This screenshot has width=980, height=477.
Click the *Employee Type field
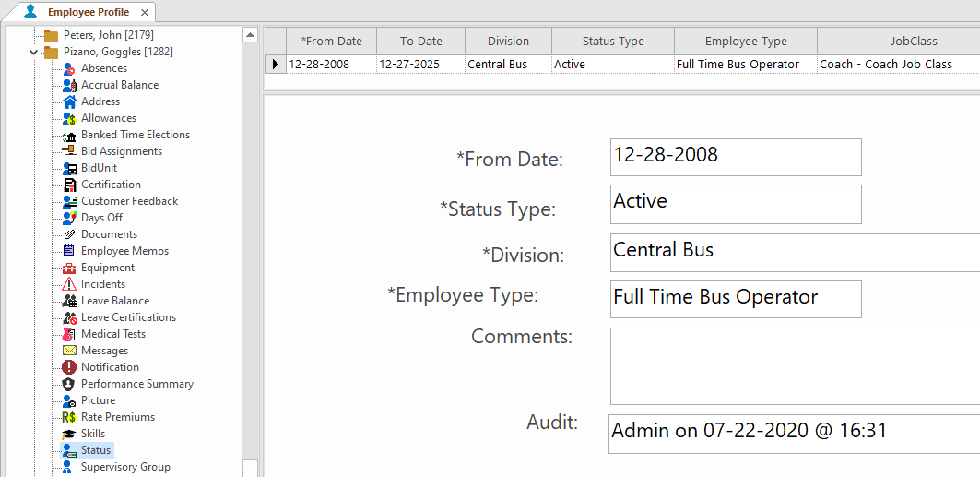(736, 299)
